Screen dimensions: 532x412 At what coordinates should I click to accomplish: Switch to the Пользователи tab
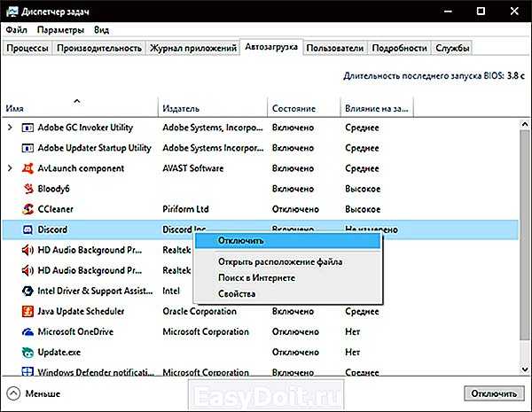point(335,48)
